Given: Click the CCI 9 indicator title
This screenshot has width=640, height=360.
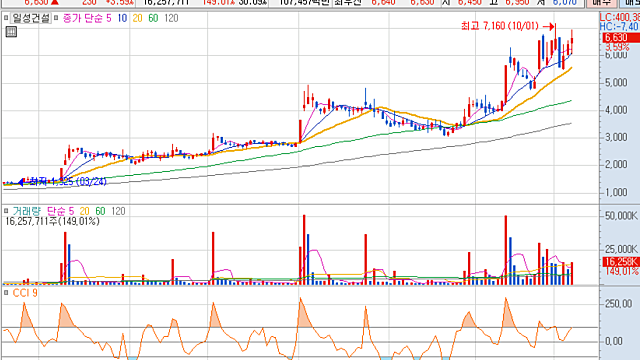Looking at the screenshot, I should coord(25,293).
